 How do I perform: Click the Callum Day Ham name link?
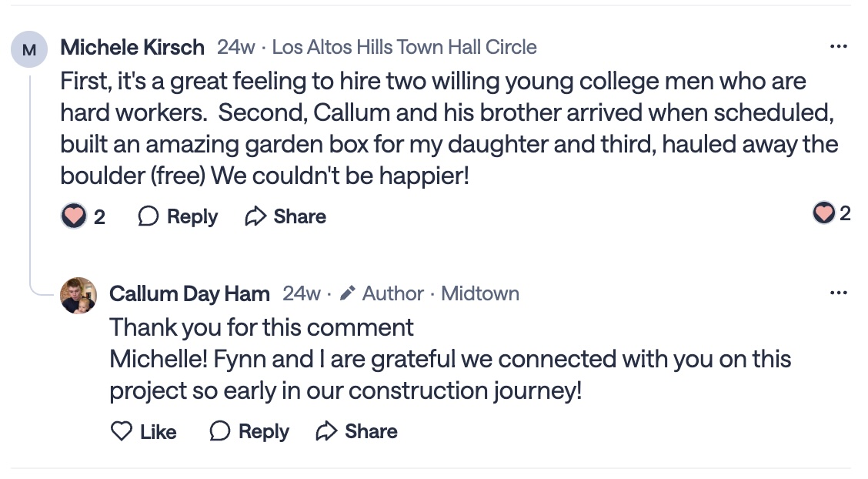tap(189, 293)
